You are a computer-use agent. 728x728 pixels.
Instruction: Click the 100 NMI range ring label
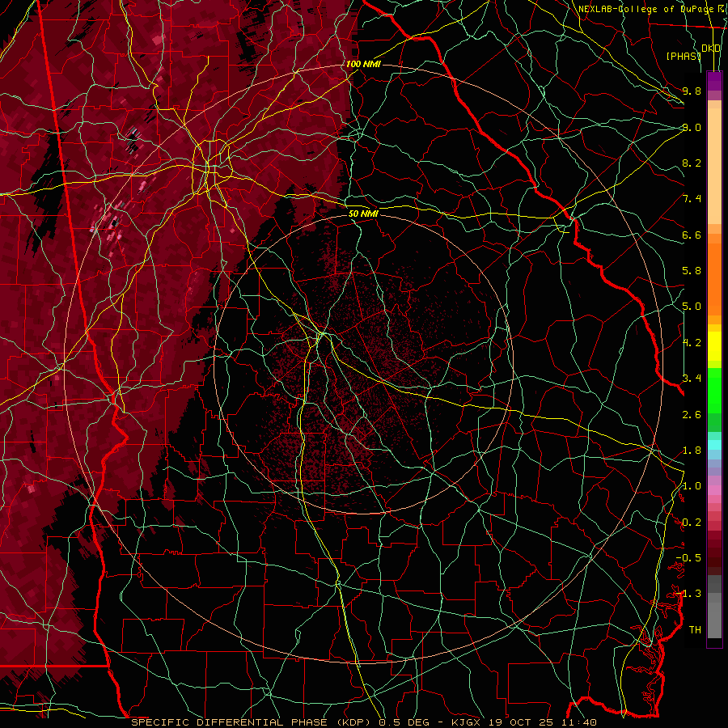363,64
